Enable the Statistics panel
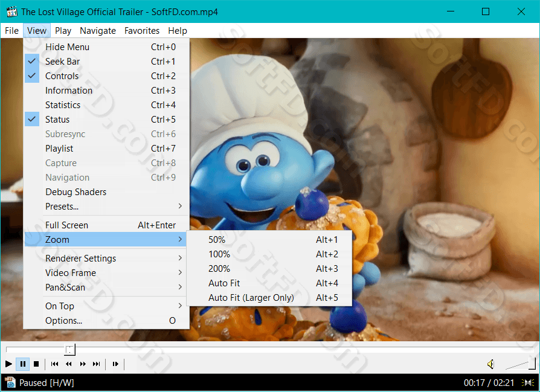 point(106,104)
